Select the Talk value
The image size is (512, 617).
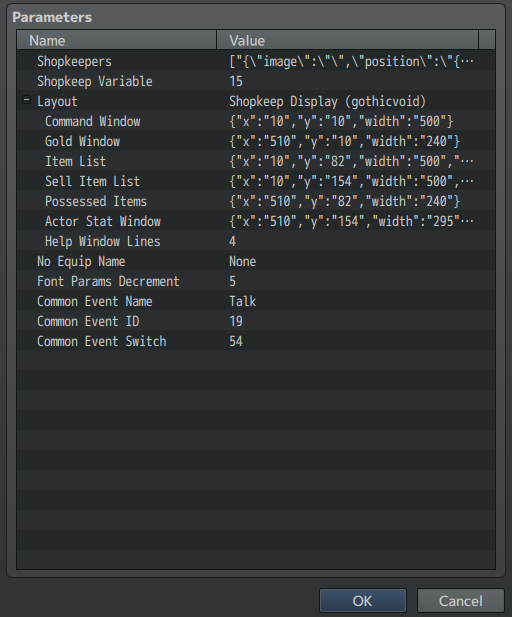pos(243,301)
